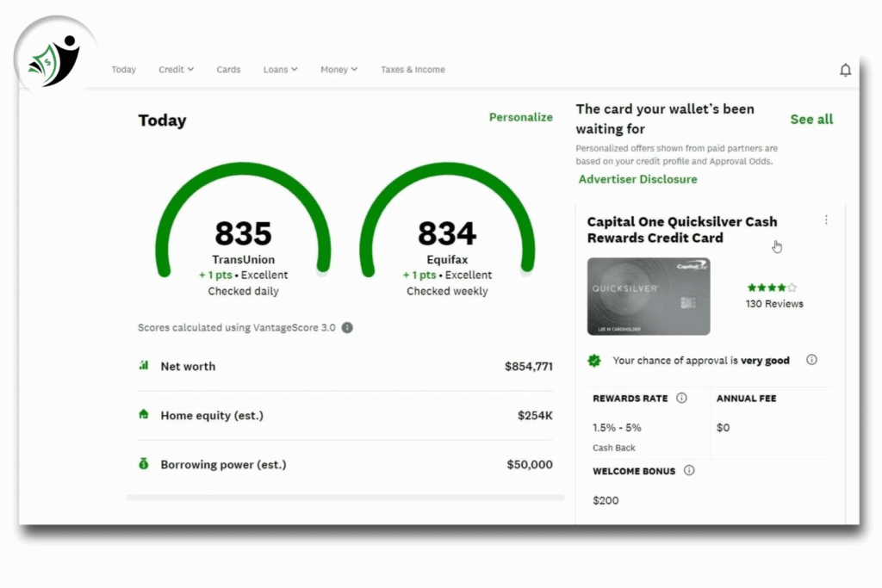Go to the Today nav tab
Viewport: 882px width, 588px height.
tap(124, 69)
